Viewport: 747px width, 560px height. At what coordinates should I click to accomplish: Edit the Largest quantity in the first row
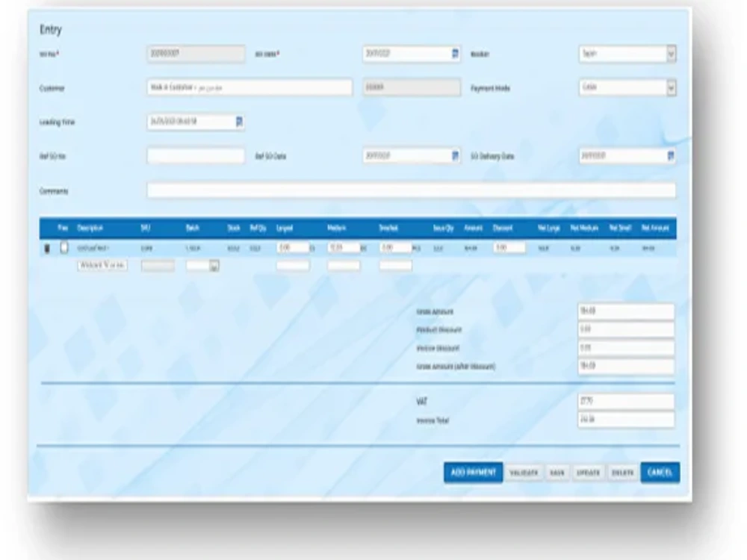tap(293, 248)
